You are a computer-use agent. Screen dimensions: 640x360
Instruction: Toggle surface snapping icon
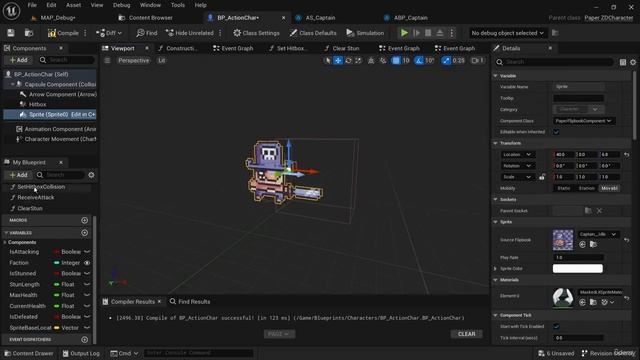(383, 60)
